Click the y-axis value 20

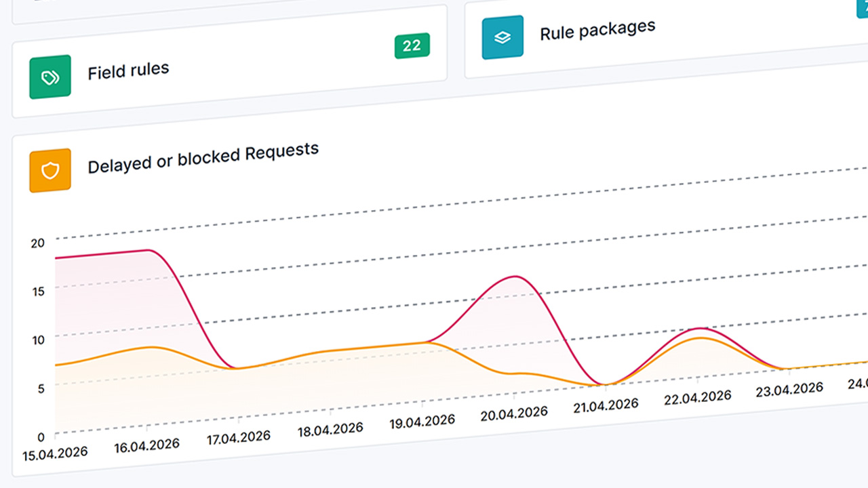(x=38, y=243)
